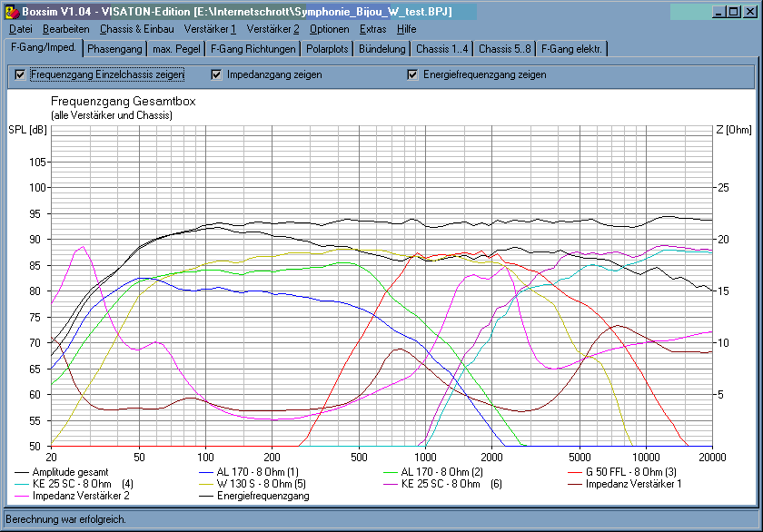
Task: Select the F-Gang elektr. tab
Action: [x=571, y=49]
